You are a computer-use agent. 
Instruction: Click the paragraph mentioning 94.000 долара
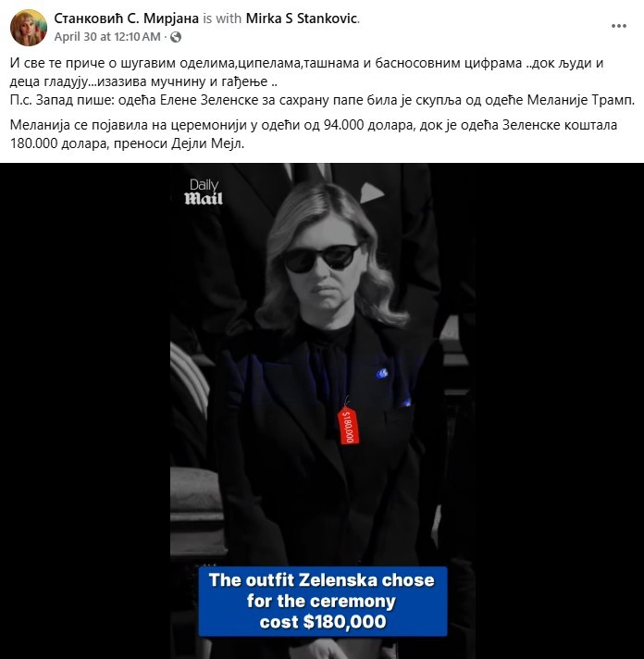click(314, 134)
